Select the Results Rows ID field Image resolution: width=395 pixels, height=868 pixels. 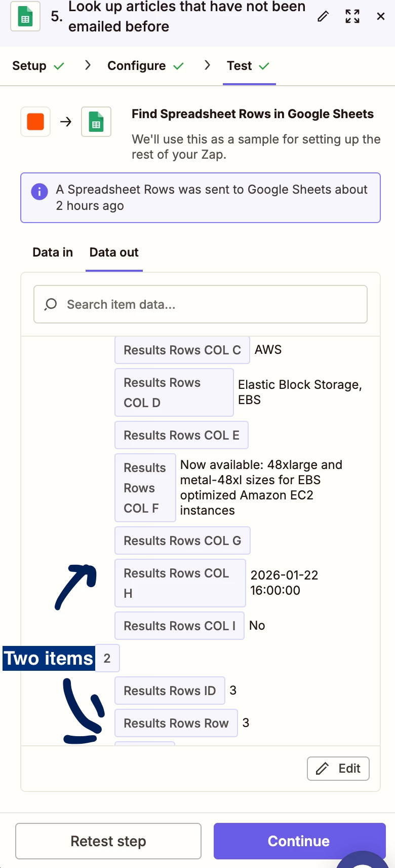[x=170, y=691]
